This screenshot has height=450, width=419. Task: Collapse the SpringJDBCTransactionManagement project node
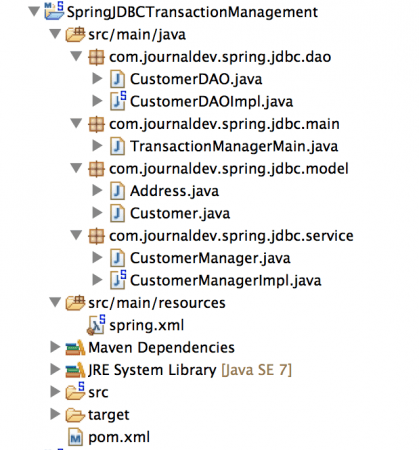tap(34, 12)
